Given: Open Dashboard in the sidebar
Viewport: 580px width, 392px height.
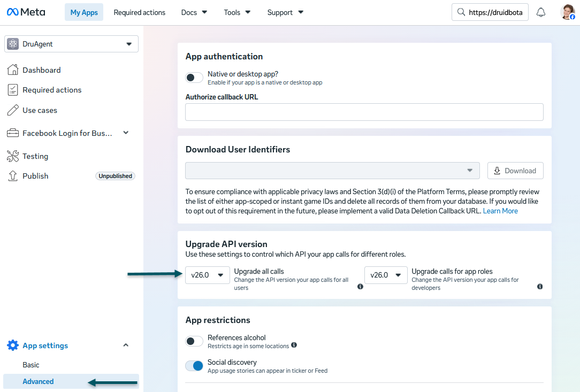Looking at the screenshot, I should (41, 70).
